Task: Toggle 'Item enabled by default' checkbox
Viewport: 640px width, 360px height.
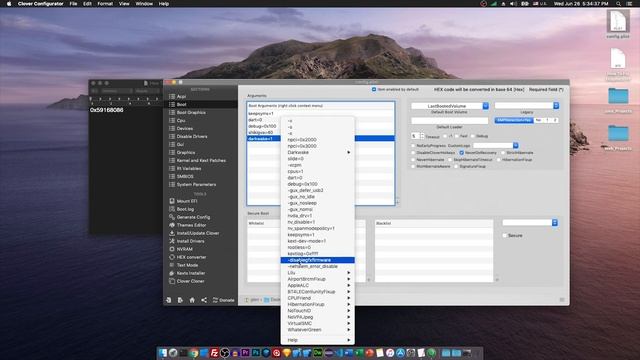Action: (x=374, y=89)
